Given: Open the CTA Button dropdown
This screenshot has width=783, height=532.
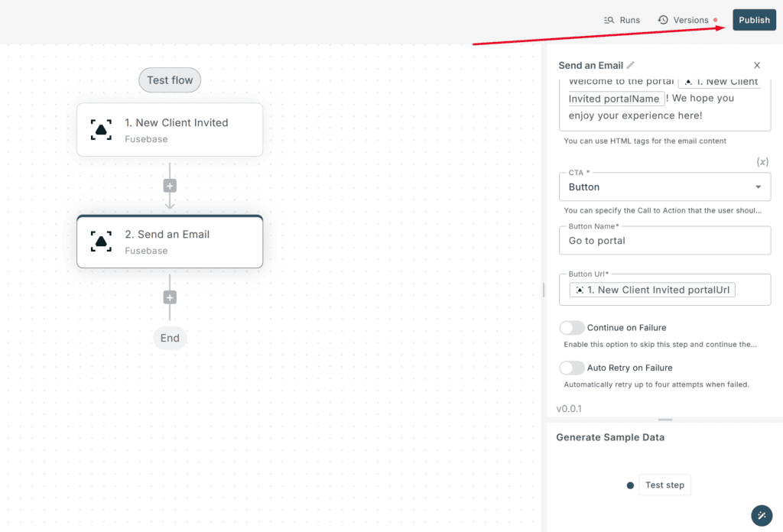Looking at the screenshot, I should [x=664, y=187].
